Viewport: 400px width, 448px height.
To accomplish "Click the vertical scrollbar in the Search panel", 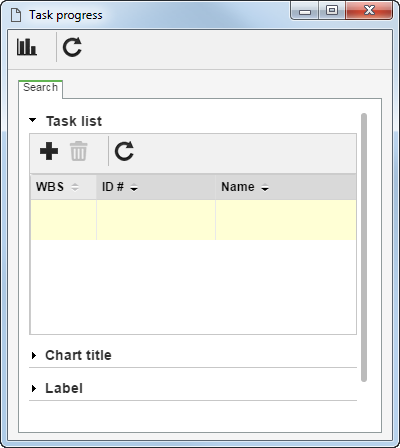I will (364, 247).
